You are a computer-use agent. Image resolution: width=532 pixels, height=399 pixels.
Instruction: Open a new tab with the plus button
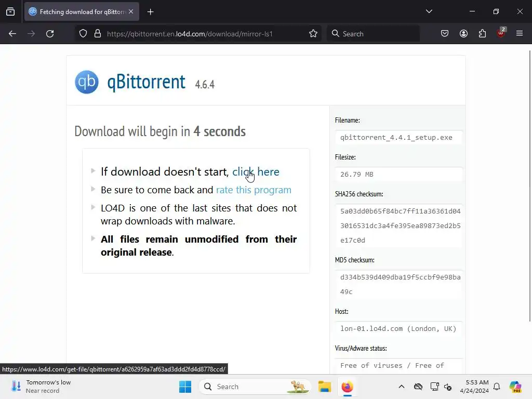pos(151,12)
